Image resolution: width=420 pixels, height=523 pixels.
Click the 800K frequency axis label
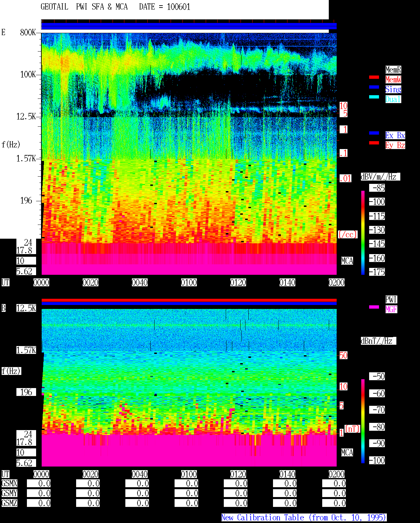click(28, 32)
